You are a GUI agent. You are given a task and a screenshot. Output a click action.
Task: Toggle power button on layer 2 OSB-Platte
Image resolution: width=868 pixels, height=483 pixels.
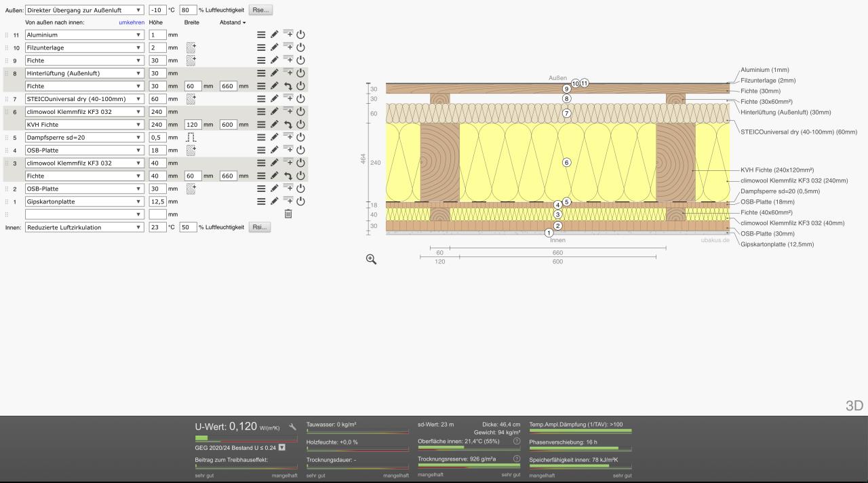point(301,188)
